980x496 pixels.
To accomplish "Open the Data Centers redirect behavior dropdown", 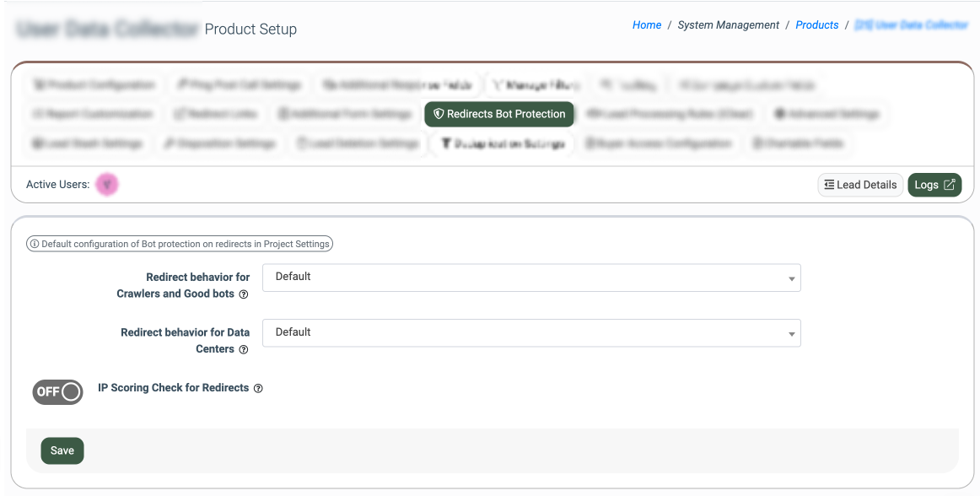I will pos(531,332).
